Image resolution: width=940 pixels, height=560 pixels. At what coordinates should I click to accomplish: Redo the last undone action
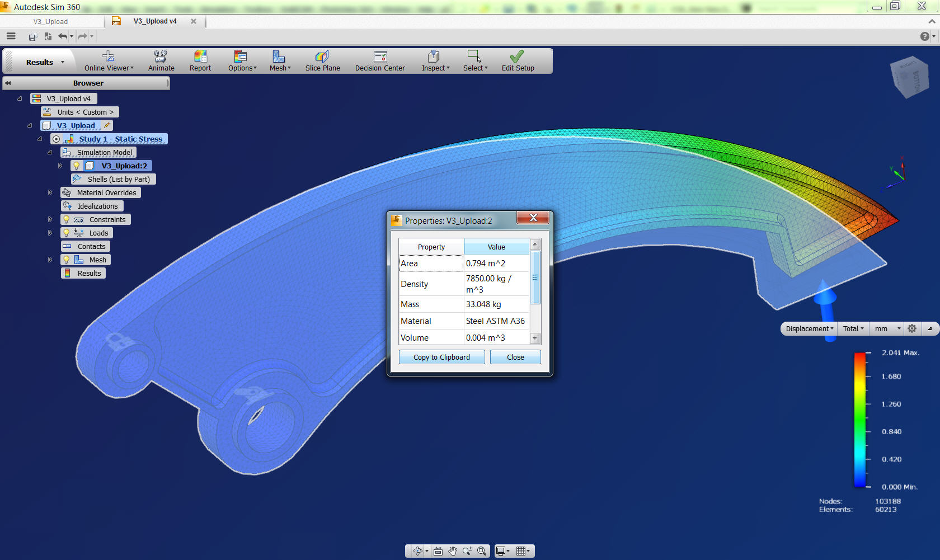83,36
